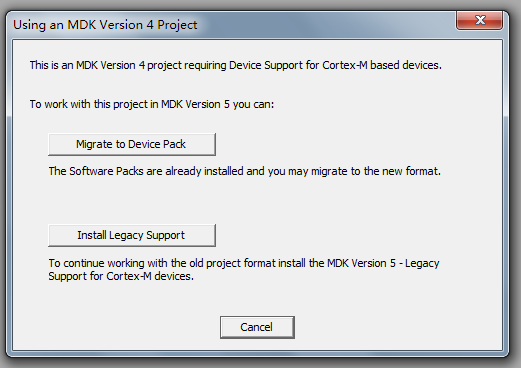Viewport: 521px width, 368px height.
Task: Click the dialog title bar
Action: (x=233, y=25)
